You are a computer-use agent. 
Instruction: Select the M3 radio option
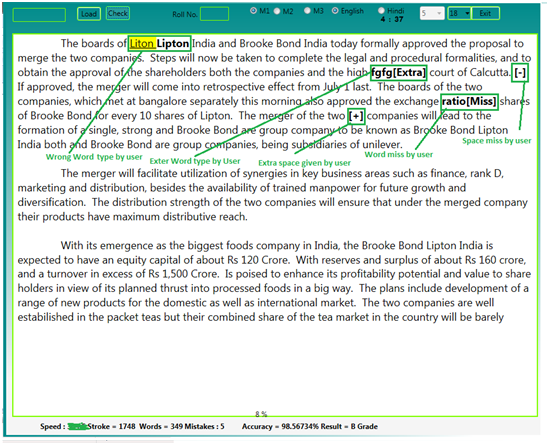coord(307,11)
